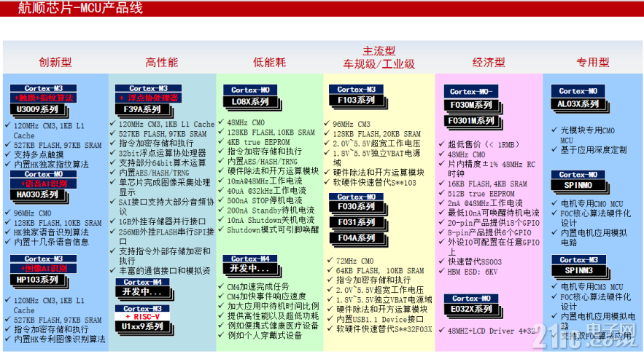Click the AL03X系列 product box

pos(578,104)
